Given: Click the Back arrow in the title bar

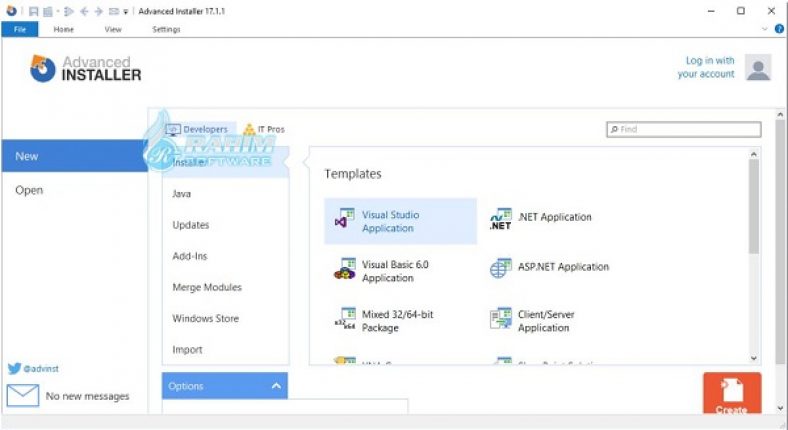Looking at the screenshot, I should coord(84,11).
